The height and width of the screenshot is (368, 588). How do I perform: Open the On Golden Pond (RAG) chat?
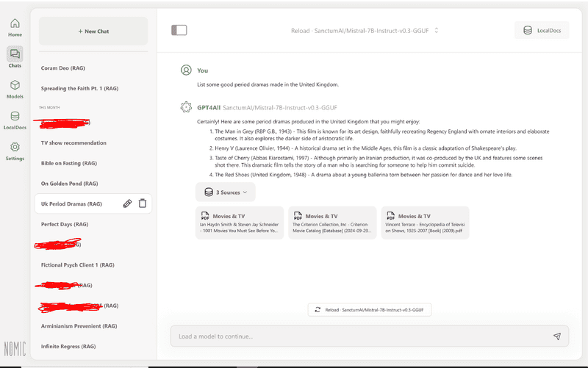click(x=69, y=184)
